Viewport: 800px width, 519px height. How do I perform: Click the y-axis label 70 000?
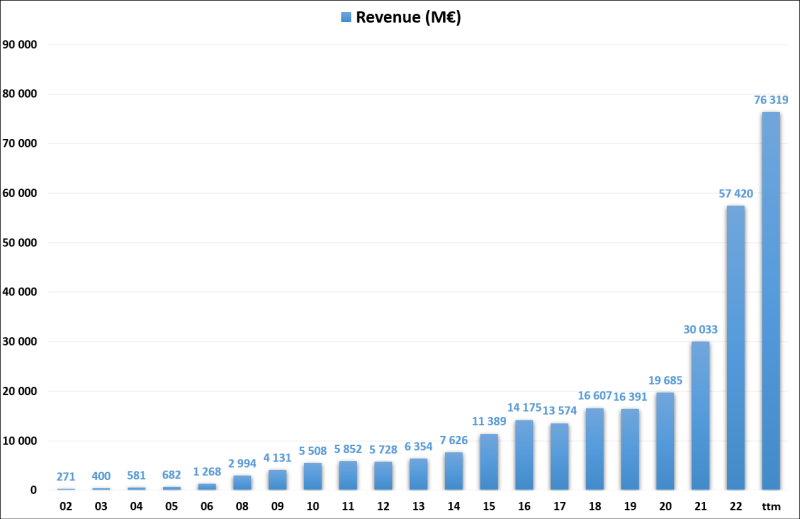point(20,143)
